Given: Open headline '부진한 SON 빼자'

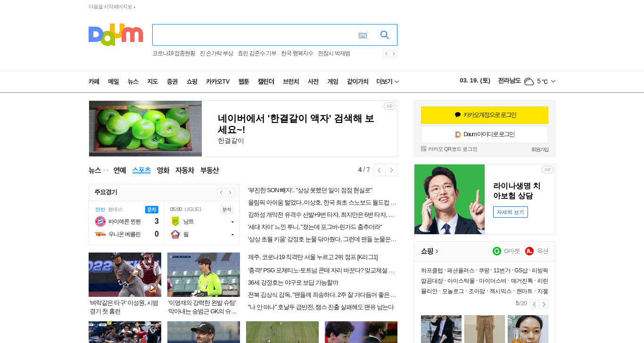Looking at the screenshot, I should pyautogui.click(x=310, y=190).
